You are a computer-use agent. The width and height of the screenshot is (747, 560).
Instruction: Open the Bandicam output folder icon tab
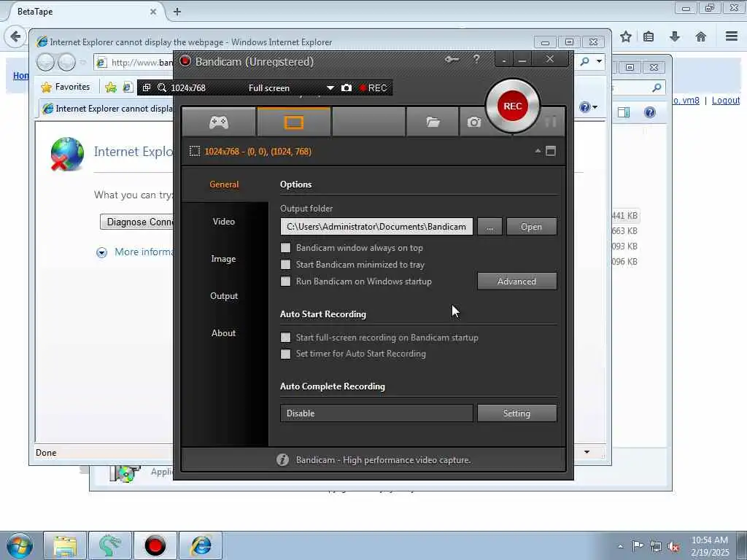point(433,122)
